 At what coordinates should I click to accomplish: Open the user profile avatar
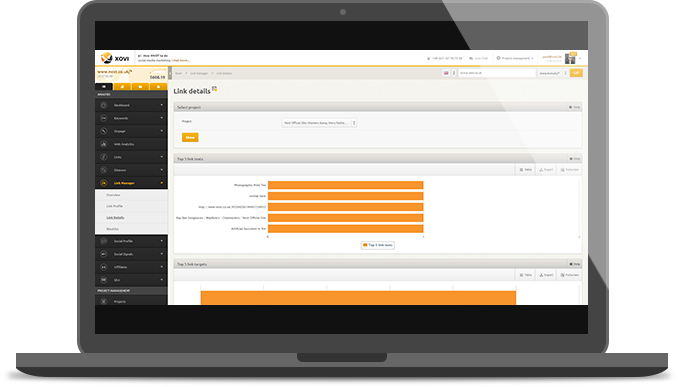570,58
